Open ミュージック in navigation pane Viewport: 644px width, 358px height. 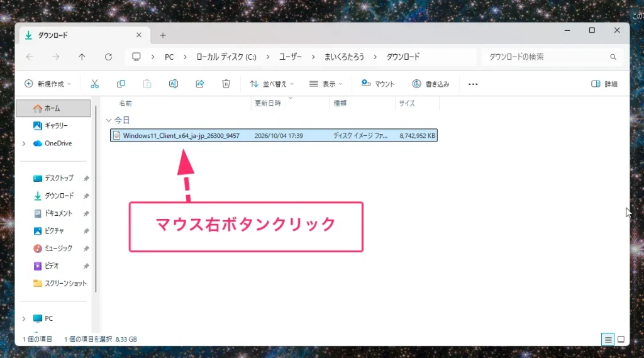click(53, 249)
